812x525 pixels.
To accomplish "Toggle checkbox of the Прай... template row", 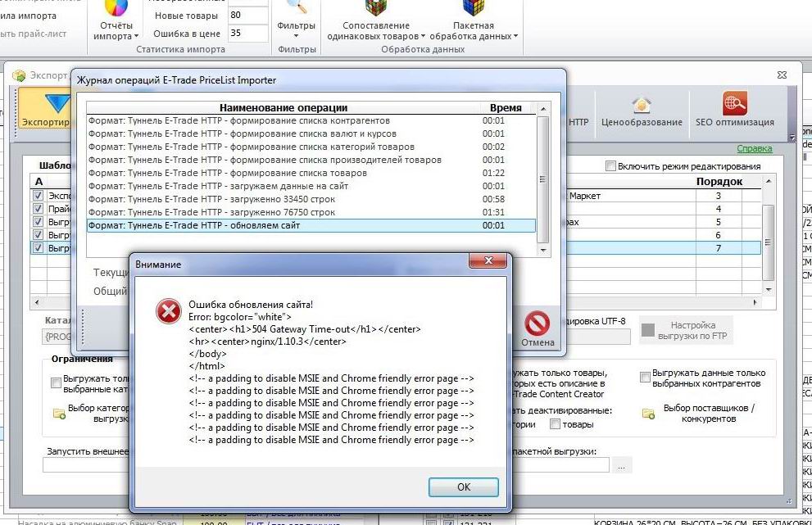I will [x=38, y=208].
